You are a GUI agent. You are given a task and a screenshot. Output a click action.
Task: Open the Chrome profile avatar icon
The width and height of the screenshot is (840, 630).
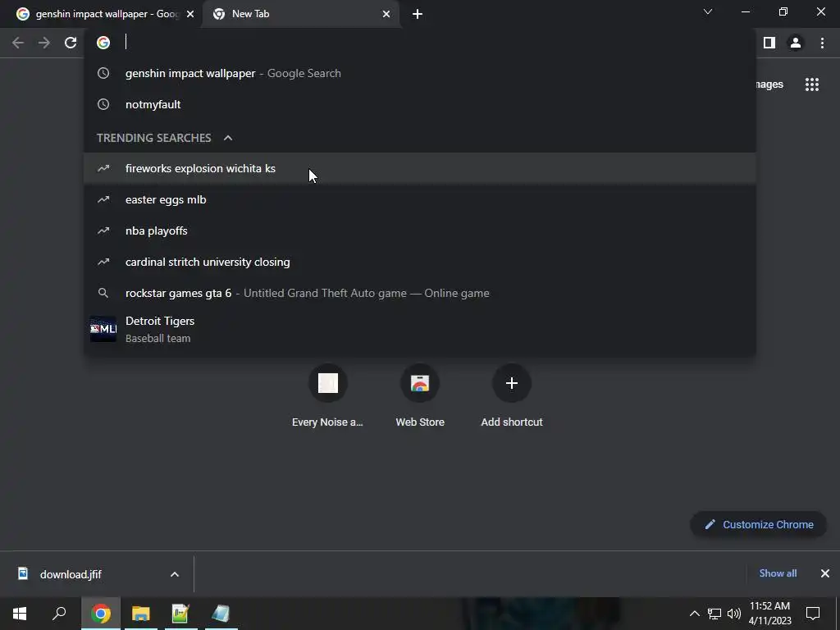pos(796,43)
